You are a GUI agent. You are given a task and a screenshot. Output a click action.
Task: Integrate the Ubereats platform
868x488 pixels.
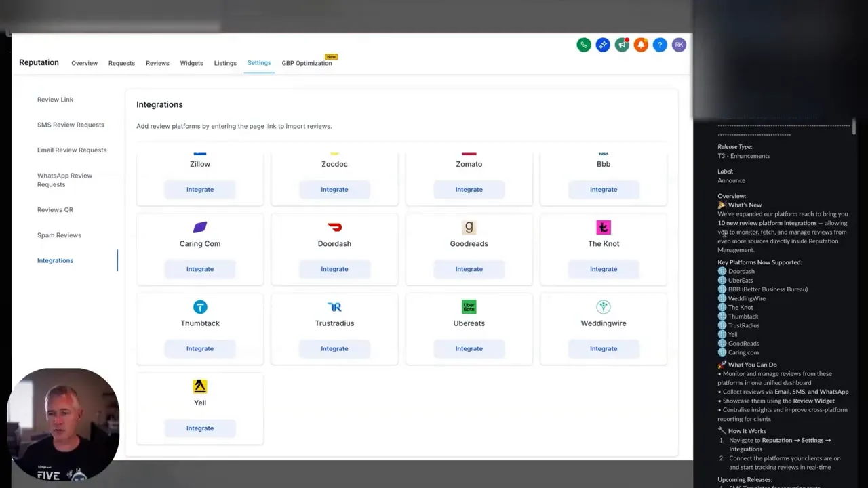click(x=469, y=348)
